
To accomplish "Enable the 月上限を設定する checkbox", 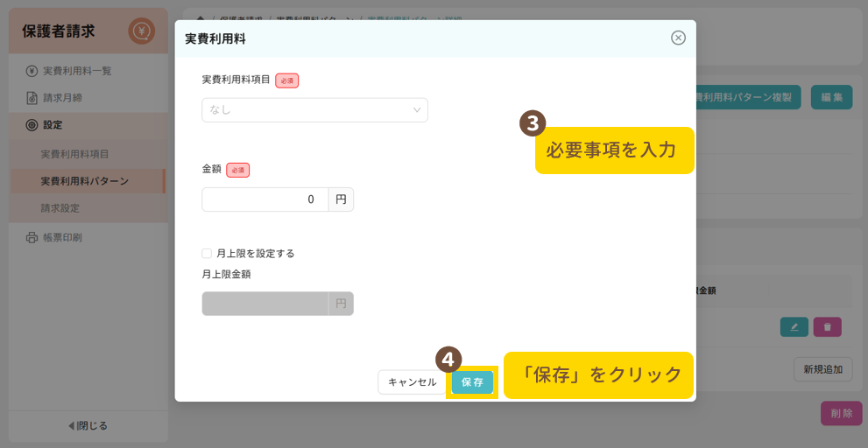I will pyautogui.click(x=208, y=254).
